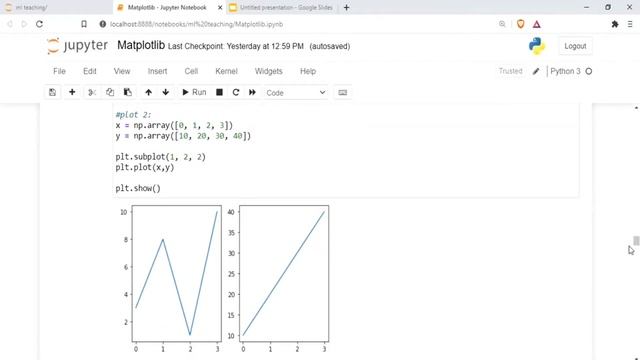Interrupt the kernel with stop icon
Viewport: 640px width, 360px height.
click(219, 92)
